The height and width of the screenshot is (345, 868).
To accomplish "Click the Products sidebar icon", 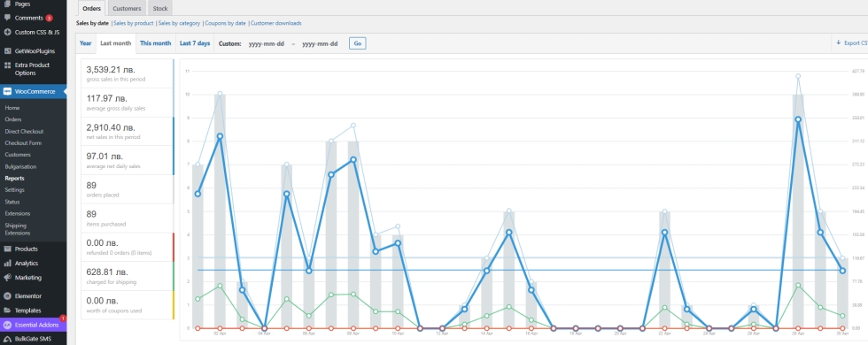I will tap(7, 249).
